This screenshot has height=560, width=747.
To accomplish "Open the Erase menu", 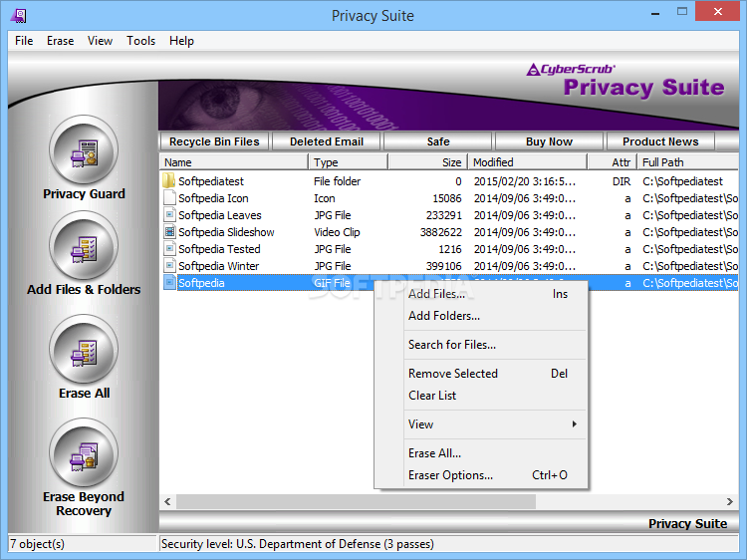I will pyautogui.click(x=60, y=41).
